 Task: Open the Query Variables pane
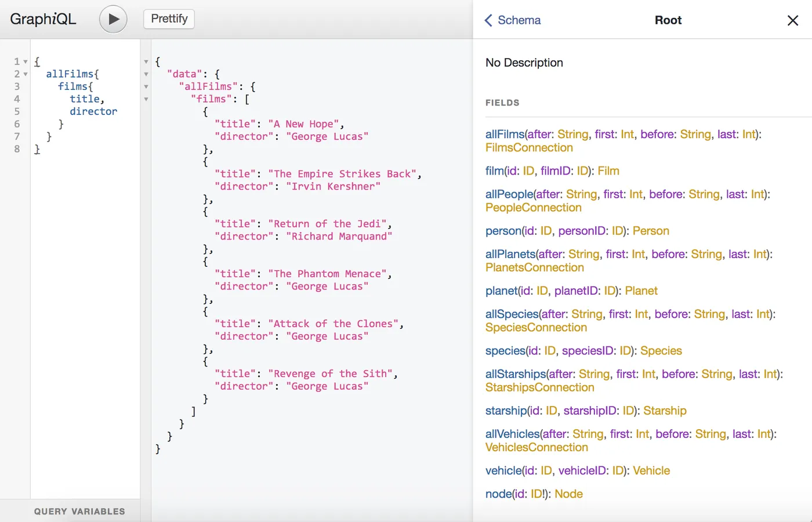click(x=79, y=511)
